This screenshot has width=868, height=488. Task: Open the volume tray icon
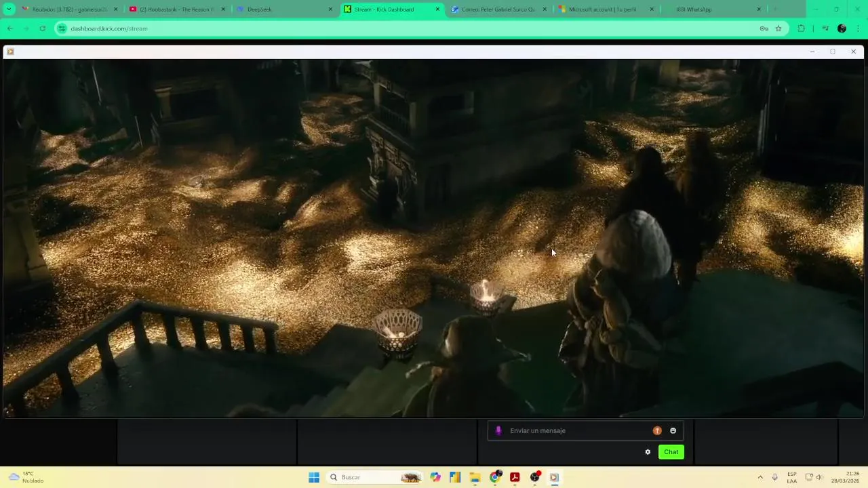point(819,477)
